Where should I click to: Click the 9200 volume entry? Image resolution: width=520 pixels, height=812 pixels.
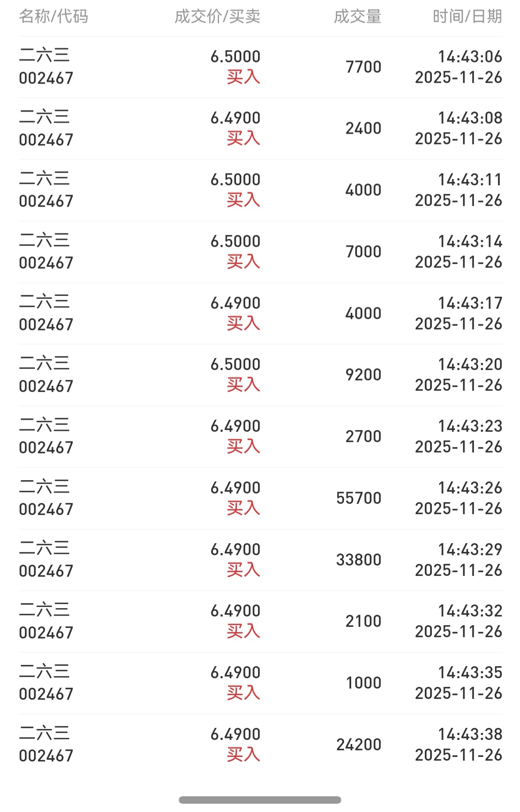click(363, 375)
